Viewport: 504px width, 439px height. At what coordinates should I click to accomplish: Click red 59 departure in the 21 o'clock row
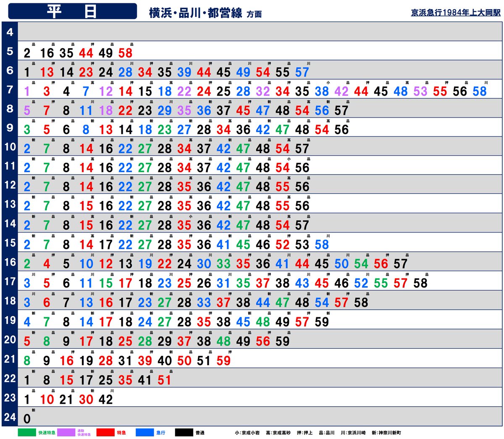pos(223,361)
